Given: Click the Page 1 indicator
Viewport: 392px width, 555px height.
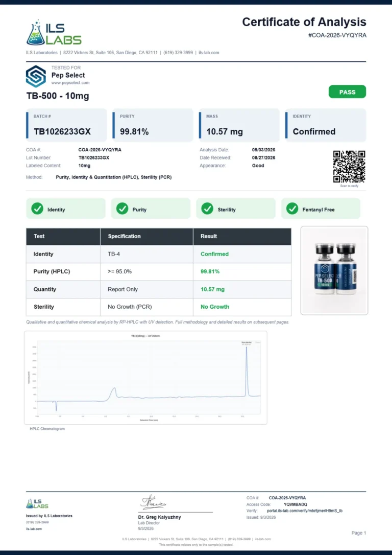Looking at the screenshot, I should pyautogui.click(x=359, y=533).
